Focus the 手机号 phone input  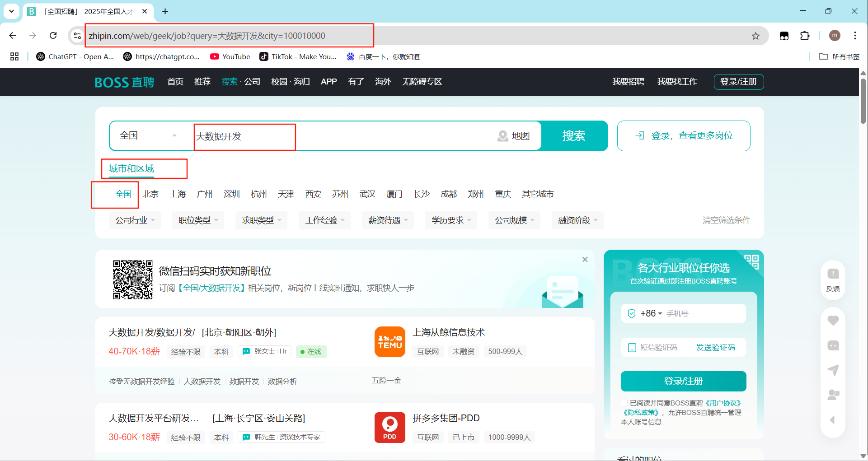point(704,313)
